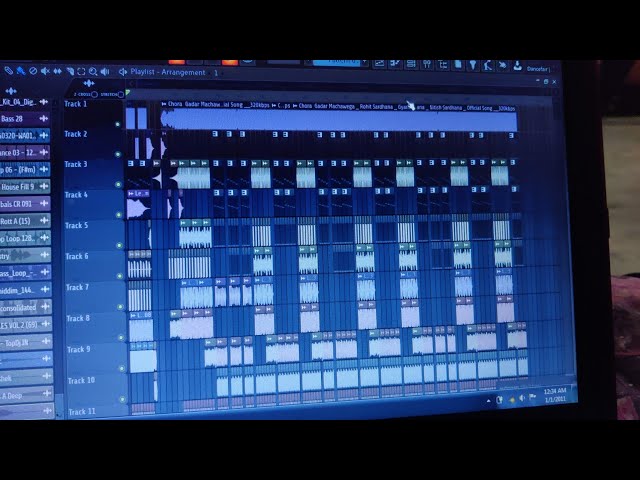Pick the 'House Fill 9' clip in picker

click(x=25, y=187)
